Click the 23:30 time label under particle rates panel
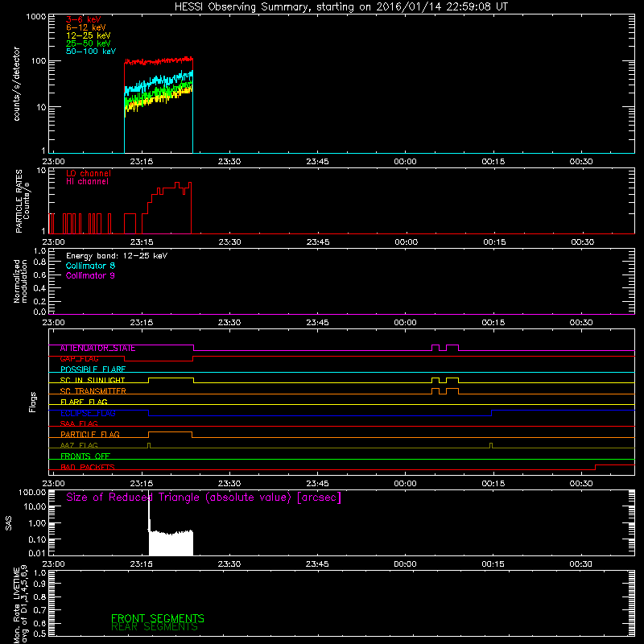This screenshot has width=644, height=644. 229,242
